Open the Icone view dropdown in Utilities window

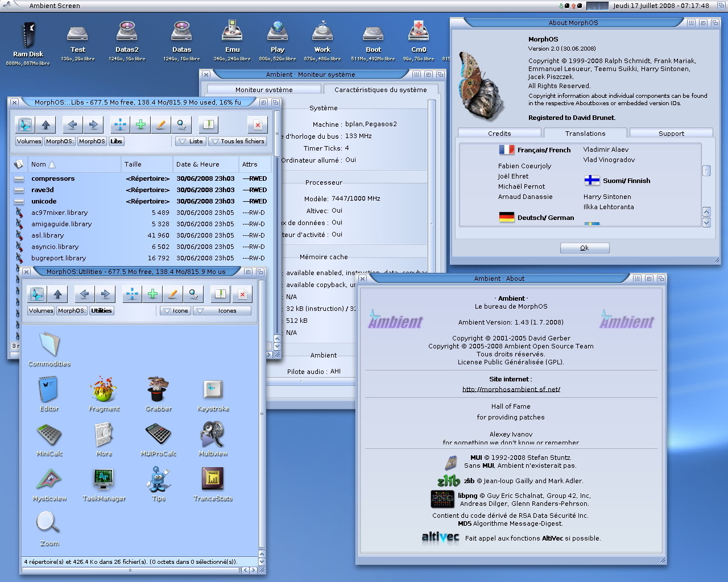(175, 311)
